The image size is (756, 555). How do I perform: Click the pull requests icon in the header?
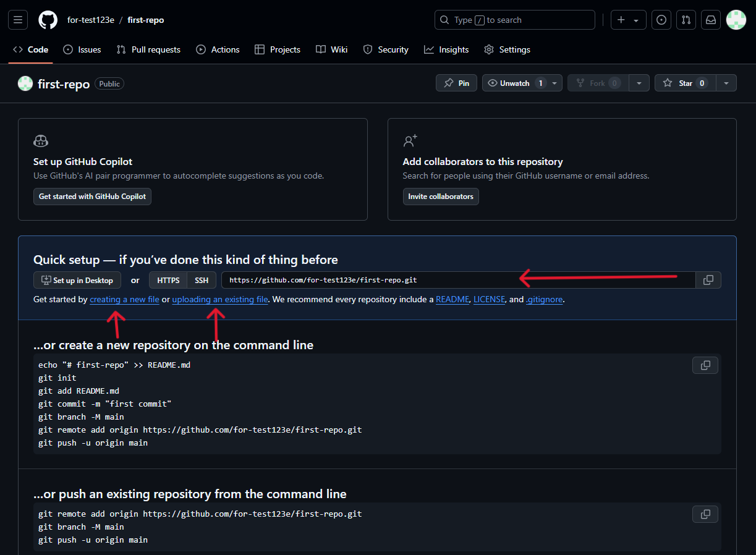(686, 19)
